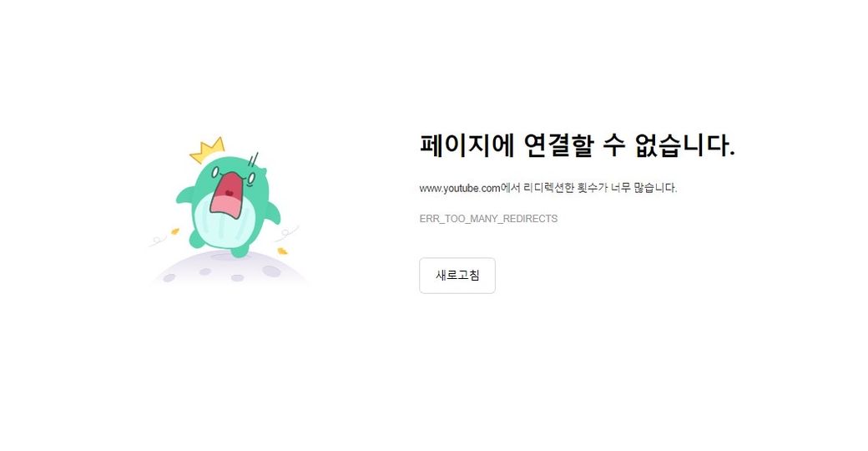Click the swirl wind line left of the moon

pyautogui.click(x=159, y=241)
